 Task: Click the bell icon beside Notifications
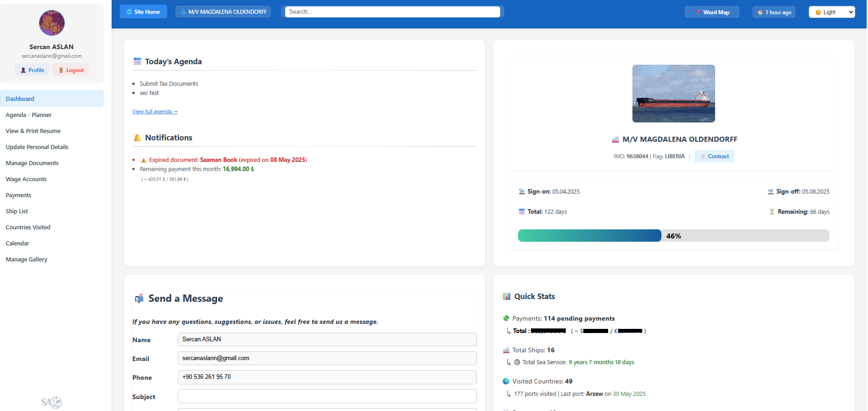pos(137,138)
